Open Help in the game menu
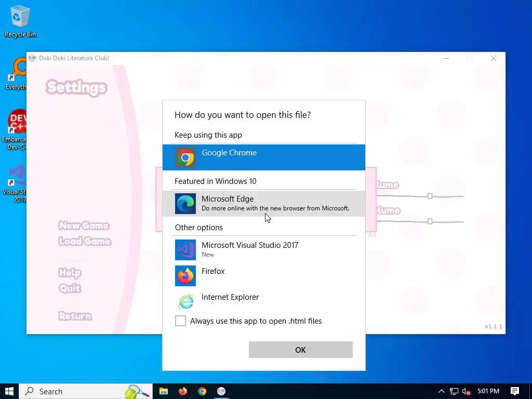The width and height of the screenshot is (532, 399). [70, 272]
